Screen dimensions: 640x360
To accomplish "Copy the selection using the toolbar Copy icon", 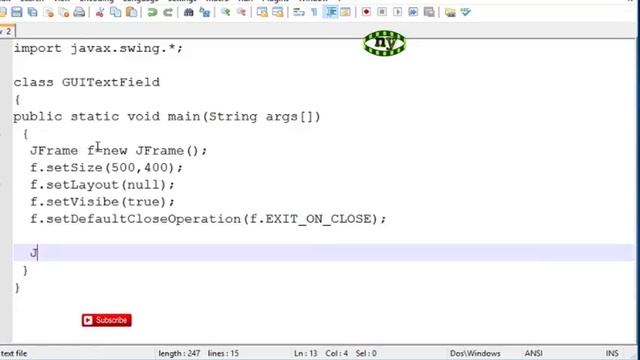I will [x=116, y=12].
